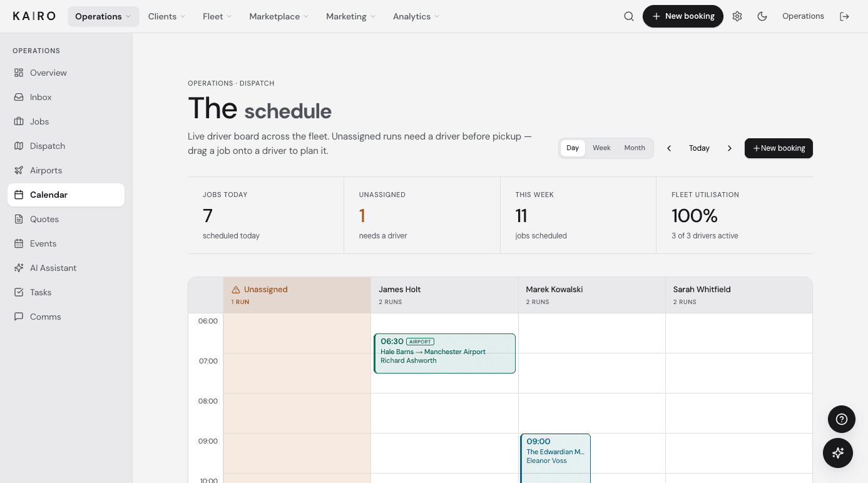Click the Unassigned warning triangle icon
This screenshot has height=483, width=868.
(x=236, y=290)
